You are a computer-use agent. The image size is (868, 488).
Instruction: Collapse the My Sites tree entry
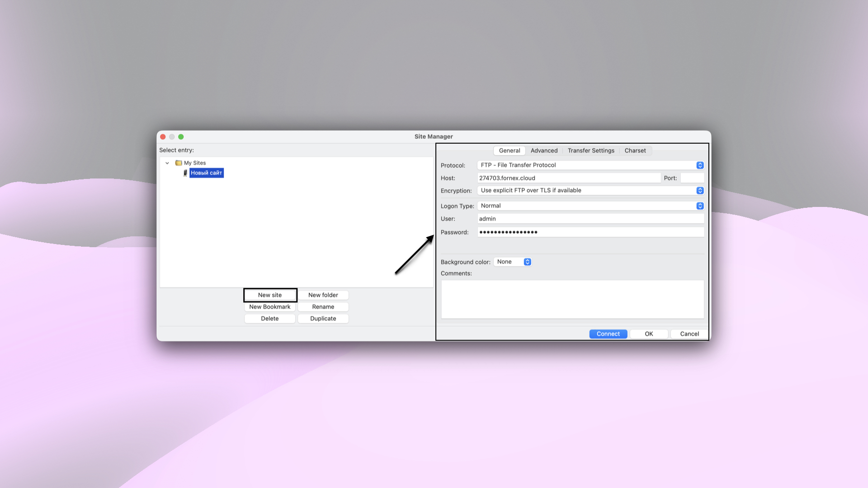[x=166, y=163]
